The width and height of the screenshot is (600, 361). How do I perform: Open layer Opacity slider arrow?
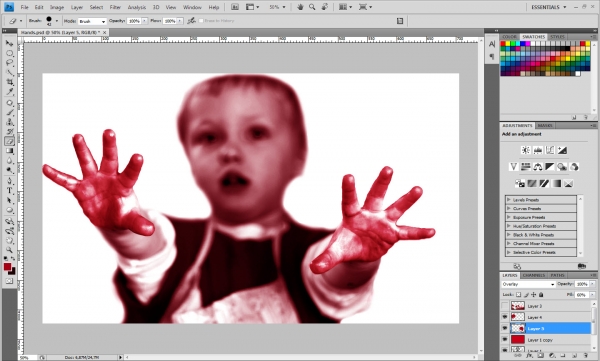tap(593, 284)
